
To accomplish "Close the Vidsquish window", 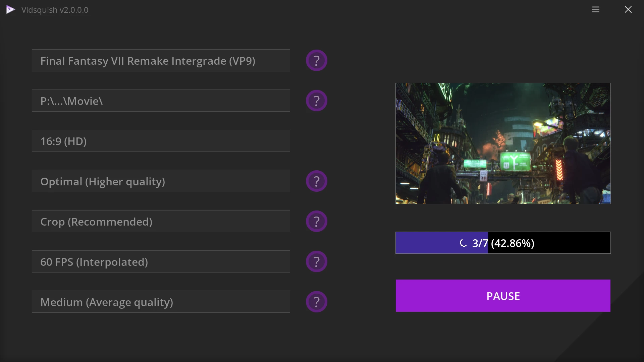I will click(628, 10).
